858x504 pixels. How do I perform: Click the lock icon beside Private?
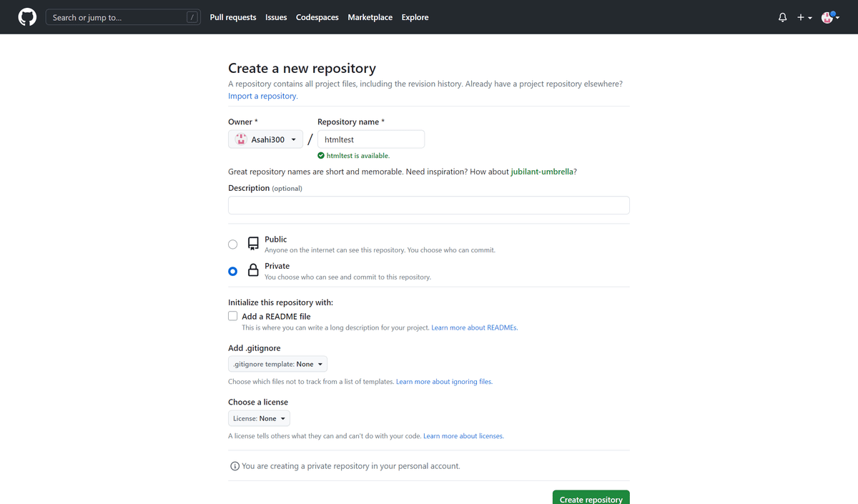pyautogui.click(x=253, y=270)
